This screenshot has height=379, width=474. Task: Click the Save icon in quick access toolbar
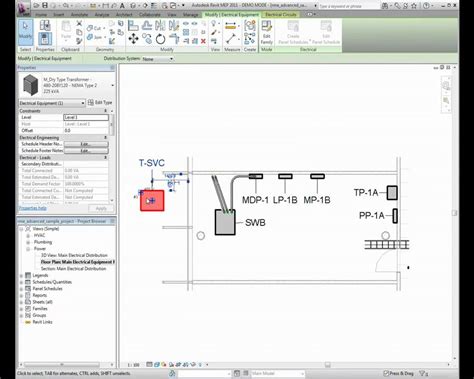(x=45, y=5)
